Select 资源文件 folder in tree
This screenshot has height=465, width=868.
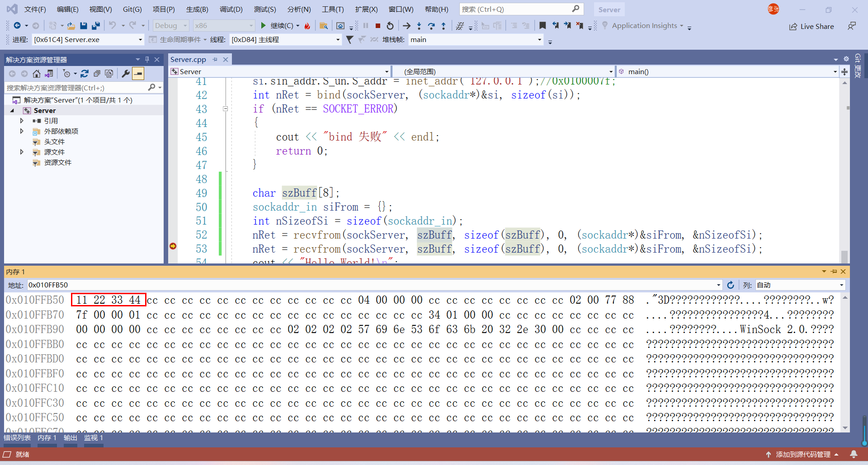click(57, 163)
